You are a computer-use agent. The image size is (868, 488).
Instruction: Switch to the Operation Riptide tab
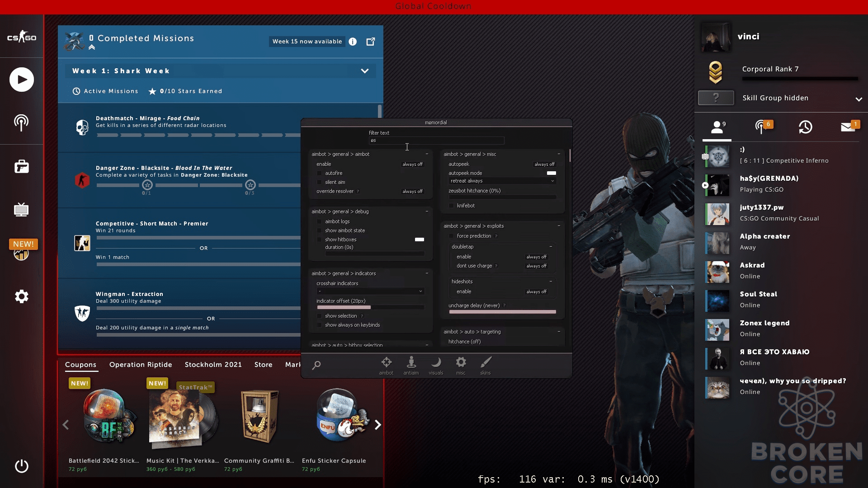(x=141, y=365)
